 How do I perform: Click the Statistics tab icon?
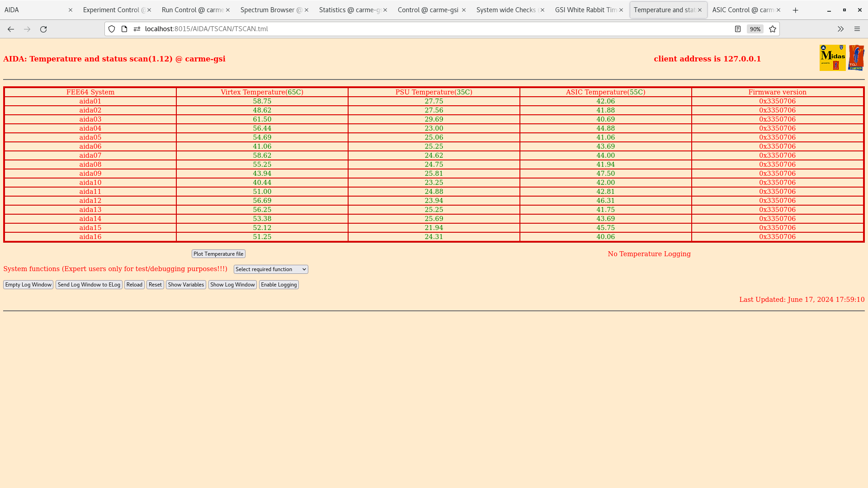[x=352, y=9]
